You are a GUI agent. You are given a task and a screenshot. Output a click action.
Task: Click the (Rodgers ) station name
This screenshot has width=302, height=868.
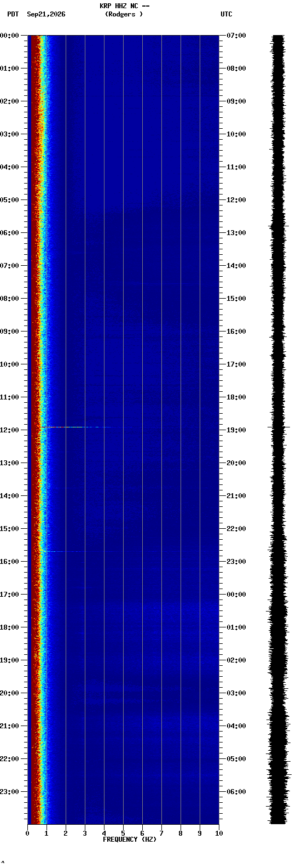pos(124,14)
